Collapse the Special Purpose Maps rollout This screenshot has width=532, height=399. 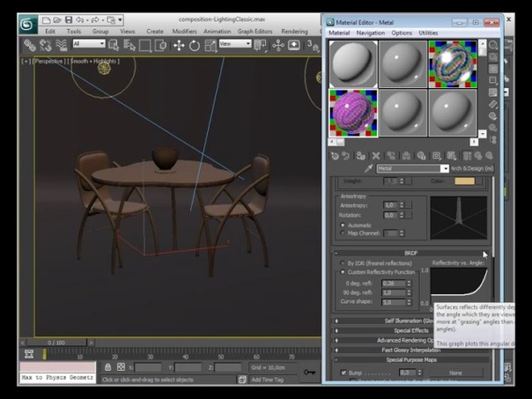pyautogui.click(x=411, y=359)
